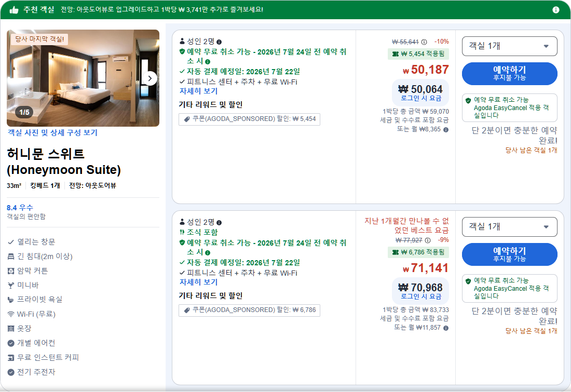Click the 프라이빗 욕실 icon
Viewport: 571px width, 392px height.
tap(11, 300)
